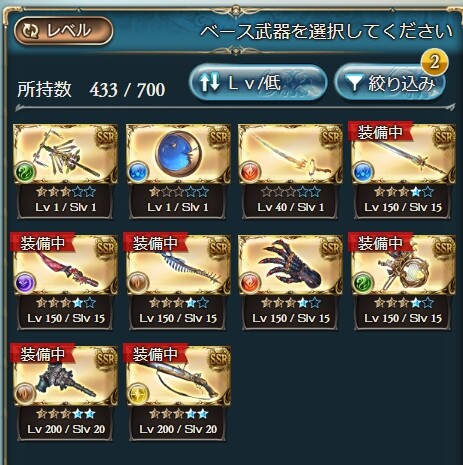
Task: Click the red fire element icon on sword
Action: pyautogui.click(x=250, y=173)
